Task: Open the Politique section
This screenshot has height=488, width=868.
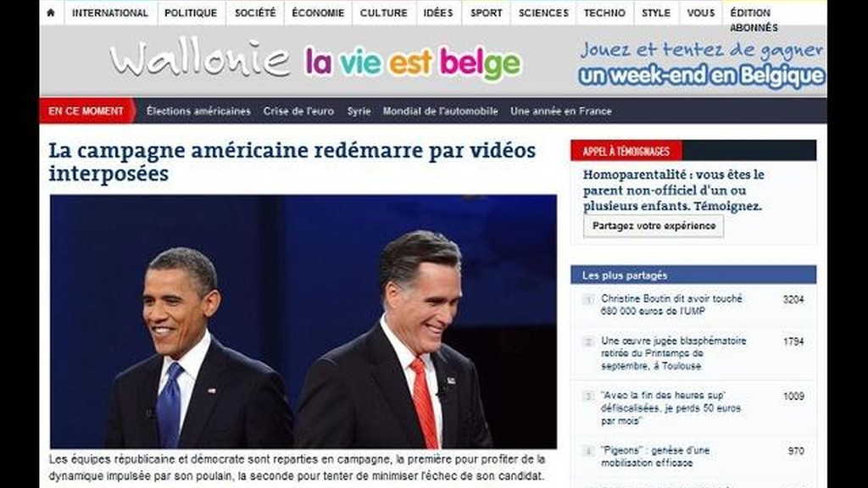Action: click(191, 13)
